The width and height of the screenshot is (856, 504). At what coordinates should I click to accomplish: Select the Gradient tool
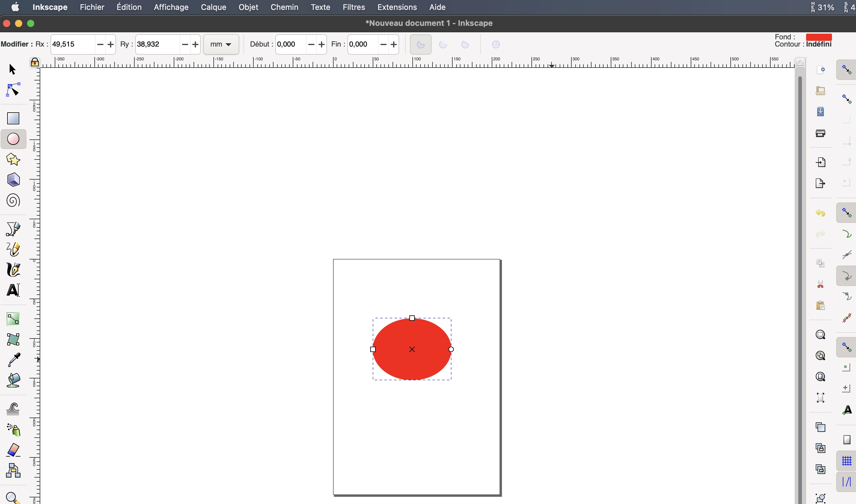(x=13, y=319)
